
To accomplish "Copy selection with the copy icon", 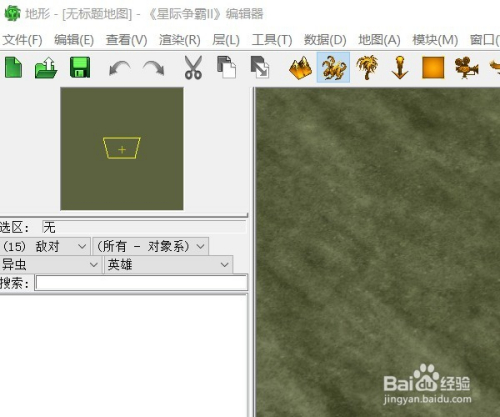I will click(x=226, y=67).
